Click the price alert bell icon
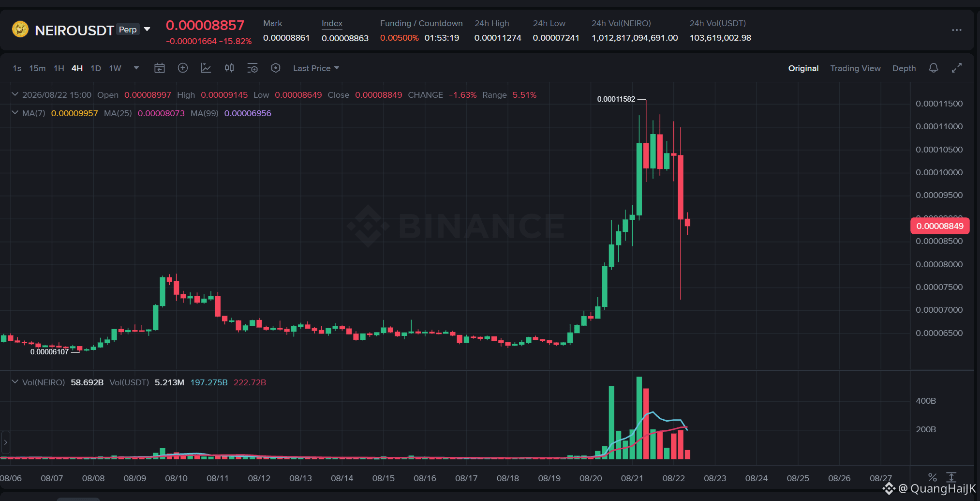The image size is (980, 501). [934, 68]
